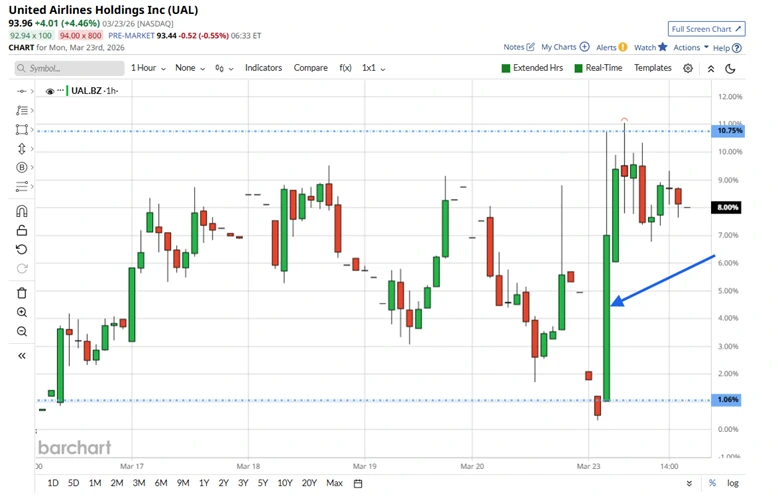780x498 pixels.
Task: Toggle the magnet snap mode
Action: click(x=22, y=211)
